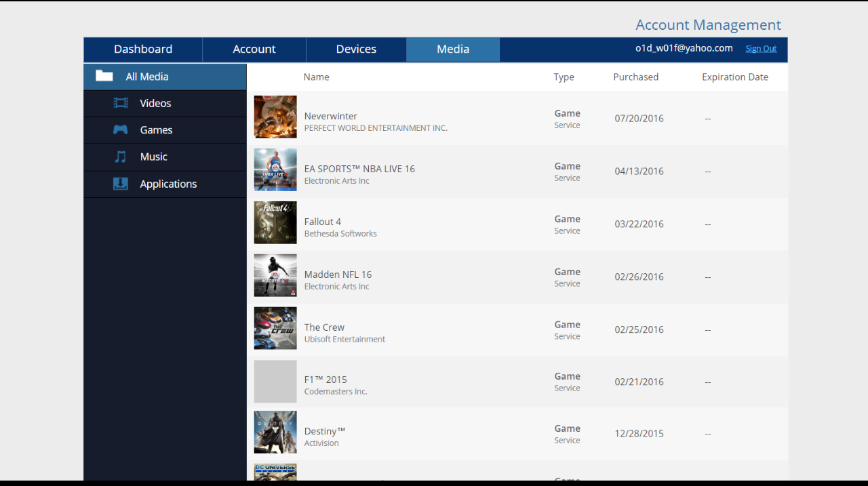Viewport: 868px width, 486px height.
Task: Click the Madden NFL 16 cover thumbnail
Action: pyautogui.click(x=275, y=275)
